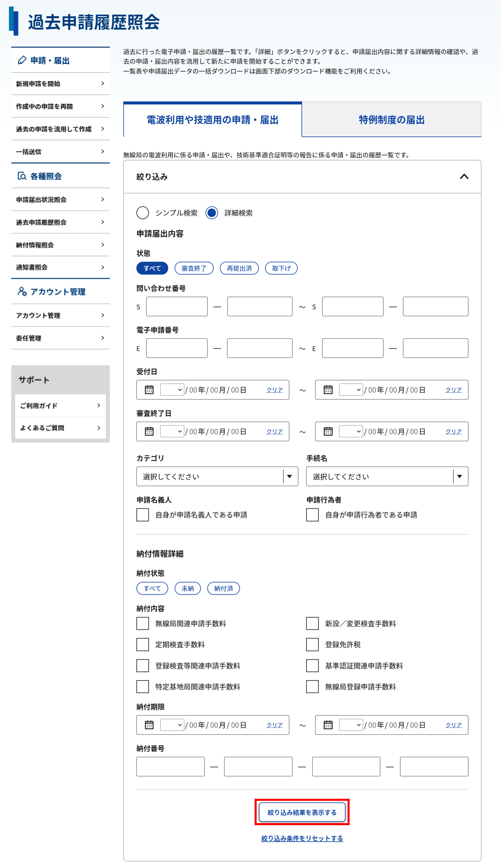Check 自身が申請行為者である申請 checkbox
This screenshot has width=501, height=868.
[312, 515]
